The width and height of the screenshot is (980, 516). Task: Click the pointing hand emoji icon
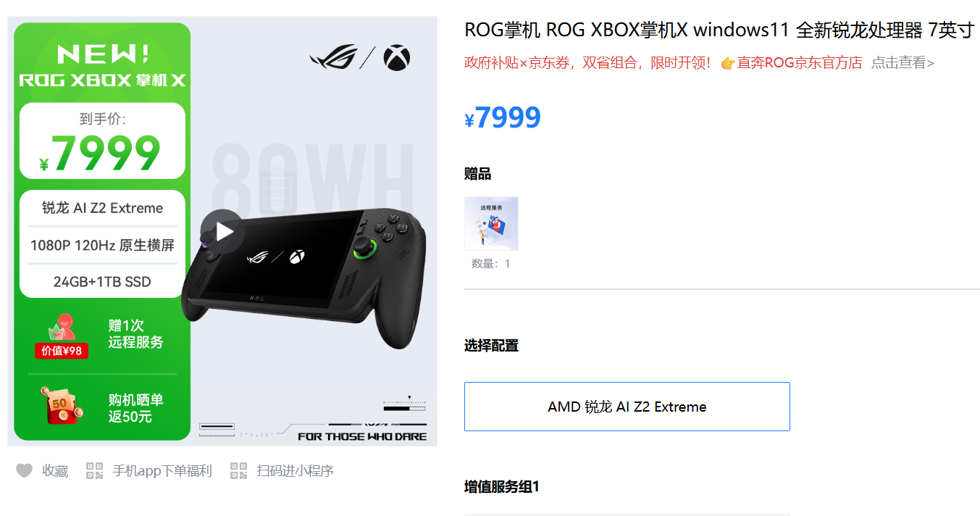tap(728, 63)
